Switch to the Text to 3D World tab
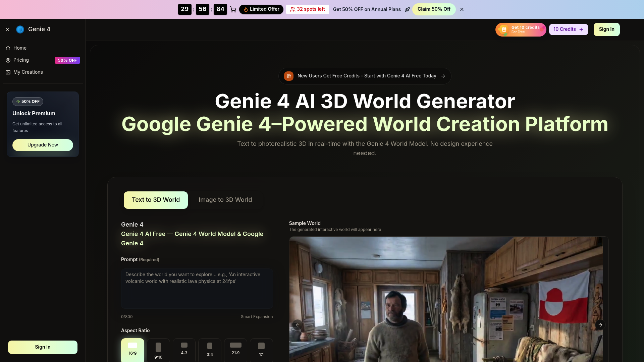The image size is (644, 362). click(155, 200)
